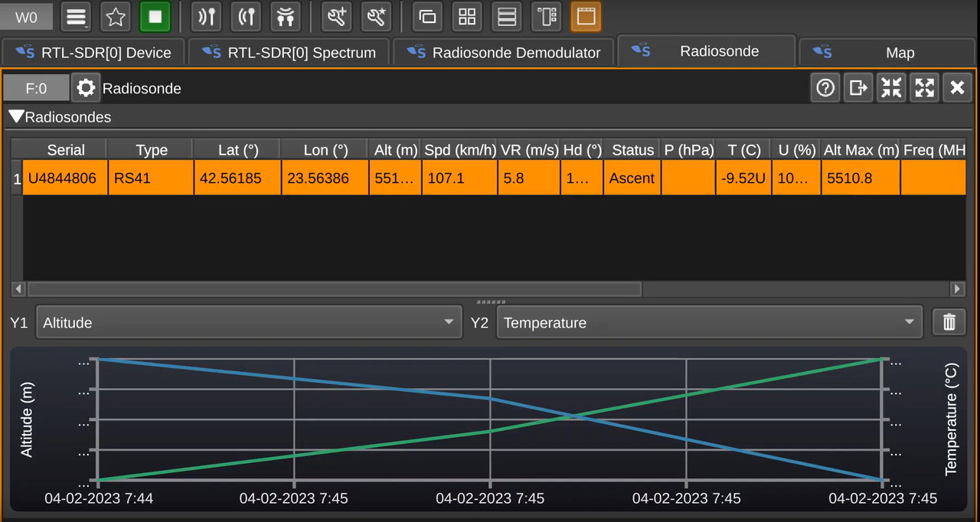Open the Y1 Altitude dropdown
Screen dimensions: 980x522
coord(249,322)
